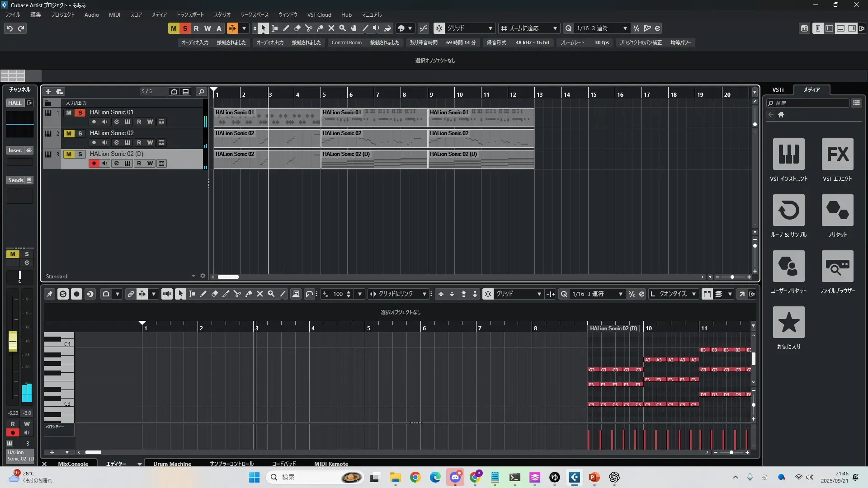Open the main quantize preset 1/16 dropdown

(x=625, y=28)
